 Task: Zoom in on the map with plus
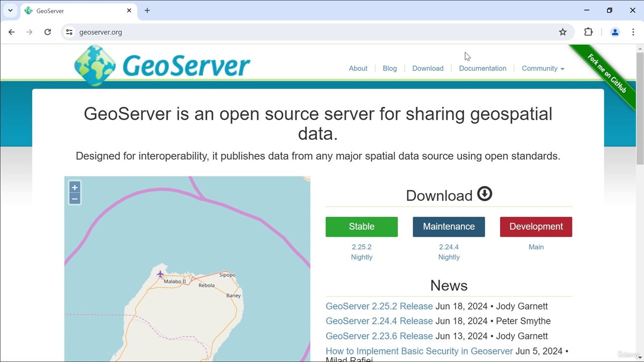tap(74, 188)
